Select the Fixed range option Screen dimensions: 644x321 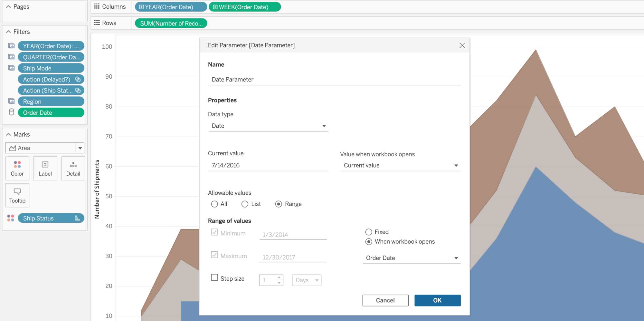[x=369, y=232]
